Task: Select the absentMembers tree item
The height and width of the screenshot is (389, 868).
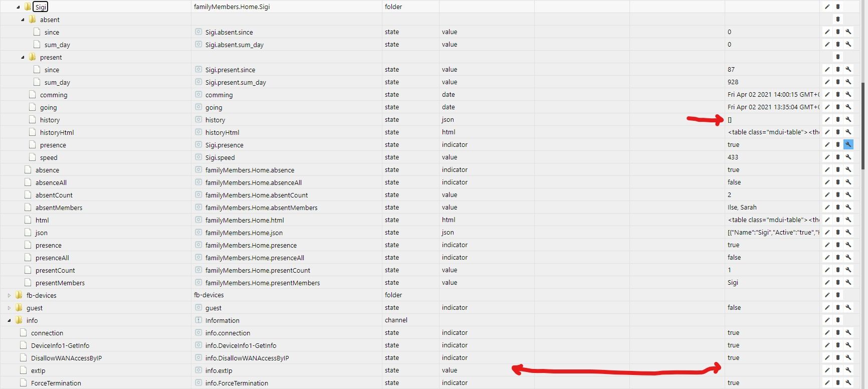Action: click(x=59, y=208)
